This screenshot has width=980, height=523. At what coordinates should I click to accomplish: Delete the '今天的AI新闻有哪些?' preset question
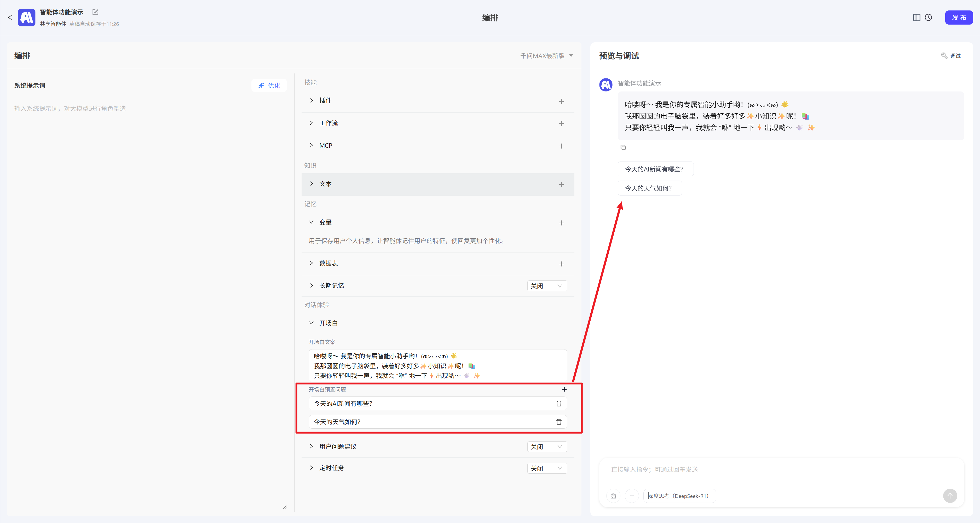tap(558, 404)
